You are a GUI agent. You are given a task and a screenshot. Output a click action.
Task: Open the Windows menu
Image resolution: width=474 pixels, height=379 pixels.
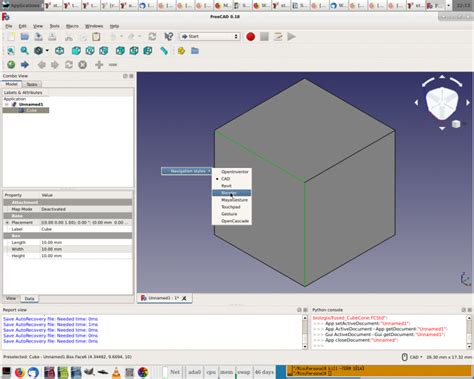click(94, 26)
